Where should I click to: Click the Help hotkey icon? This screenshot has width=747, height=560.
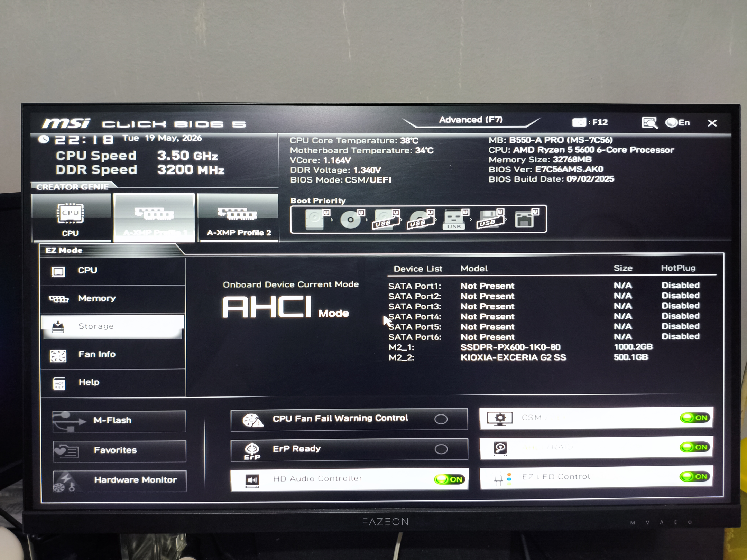click(59, 383)
